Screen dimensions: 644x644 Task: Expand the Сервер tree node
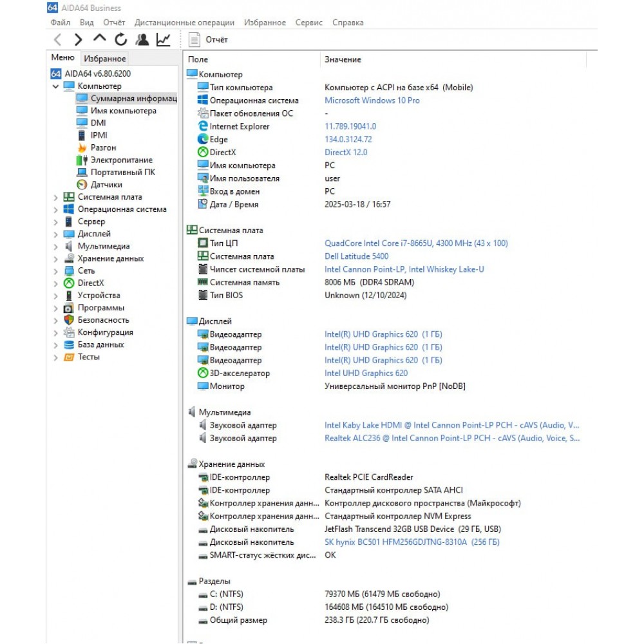55,222
